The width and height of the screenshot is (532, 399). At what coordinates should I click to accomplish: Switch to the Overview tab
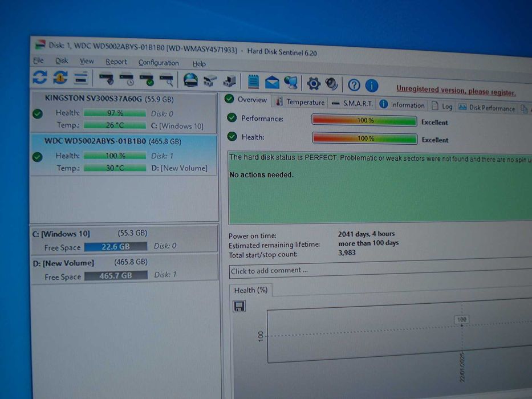point(246,99)
